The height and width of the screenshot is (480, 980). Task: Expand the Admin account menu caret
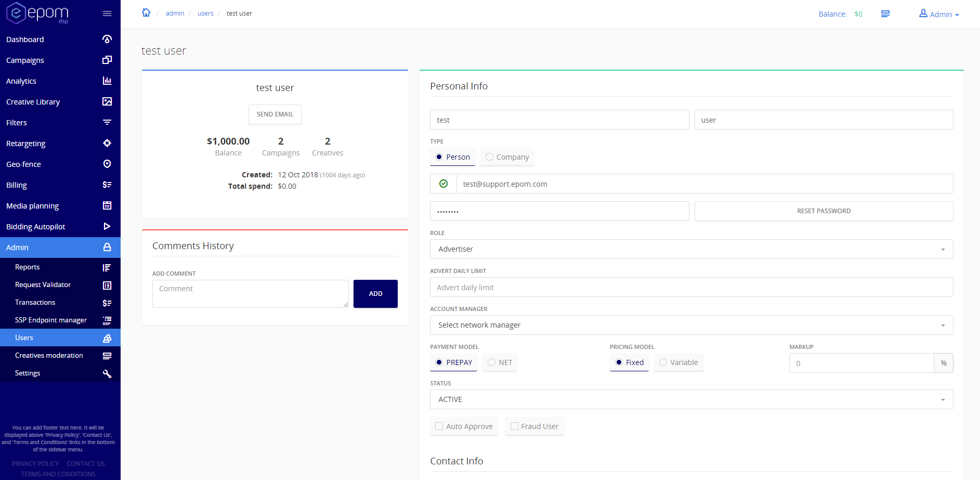pyautogui.click(x=957, y=15)
